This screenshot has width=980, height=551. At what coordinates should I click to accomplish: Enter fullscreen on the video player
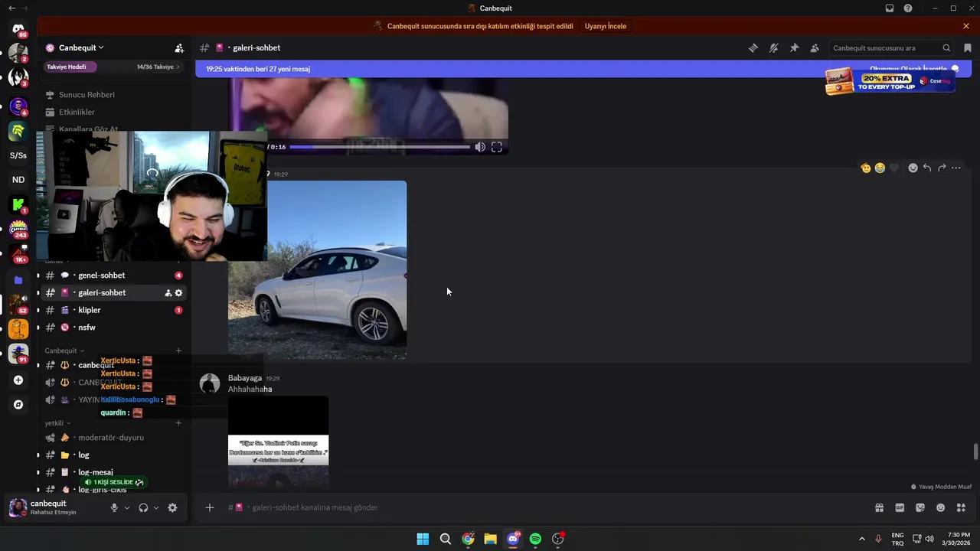497,147
